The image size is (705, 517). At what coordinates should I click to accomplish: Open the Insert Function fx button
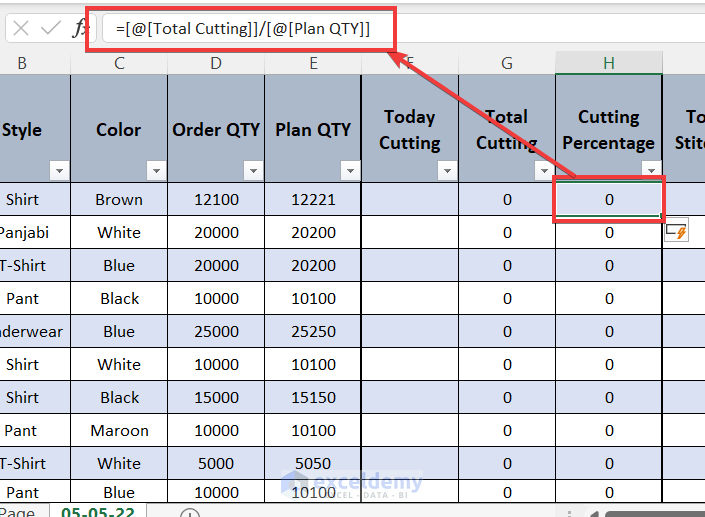(x=81, y=29)
